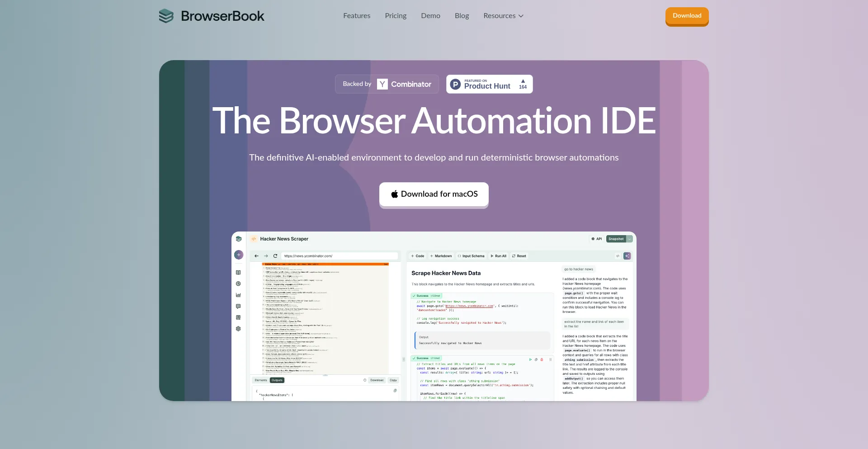Click Download for macOS button
This screenshot has height=449, width=868.
434,194
